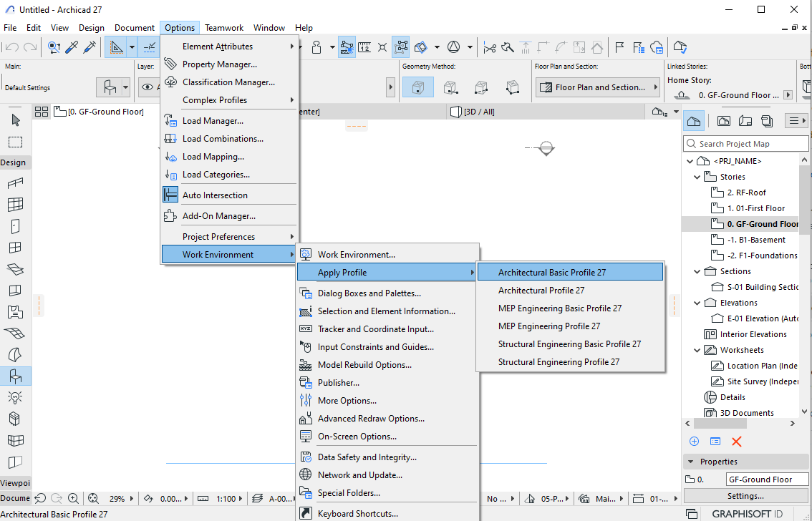Select the Curtain Wall tool
This screenshot has height=521, width=812.
pos(16,205)
